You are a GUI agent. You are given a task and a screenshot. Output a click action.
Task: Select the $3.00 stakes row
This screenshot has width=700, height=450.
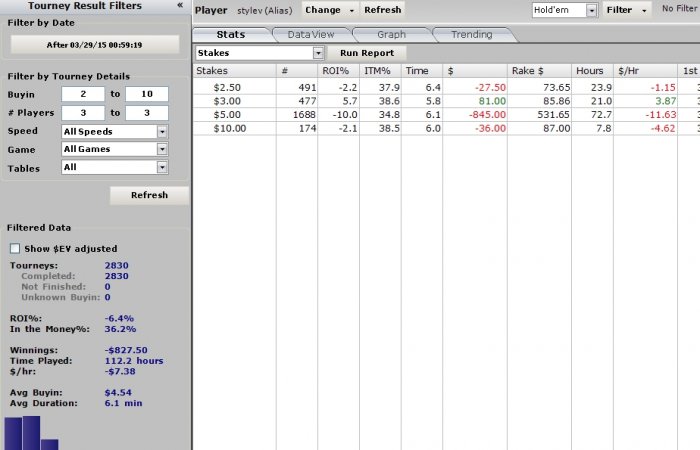coord(446,101)
